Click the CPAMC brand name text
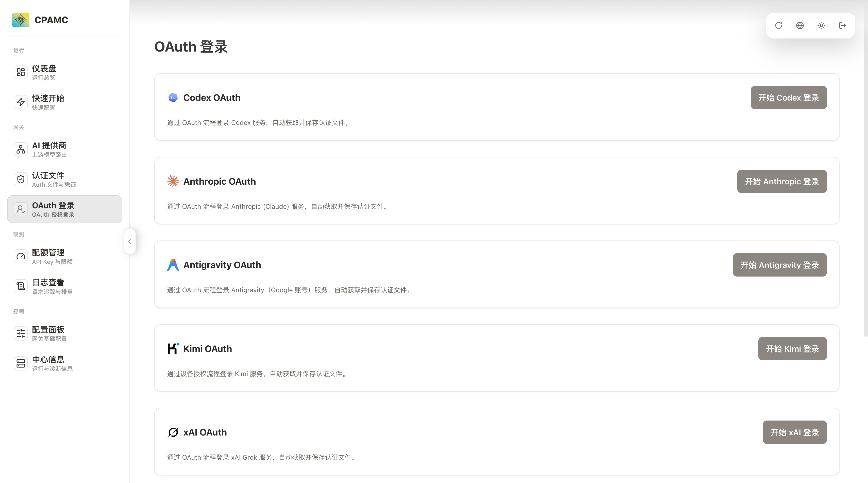The width and height of the screenshot is (868, 483). pos(51,20)
